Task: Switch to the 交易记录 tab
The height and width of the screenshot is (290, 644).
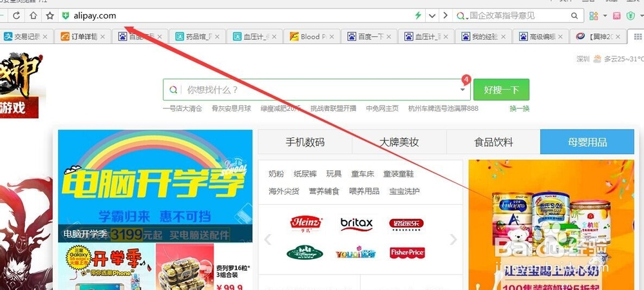Action: click(x=26, y=37)
